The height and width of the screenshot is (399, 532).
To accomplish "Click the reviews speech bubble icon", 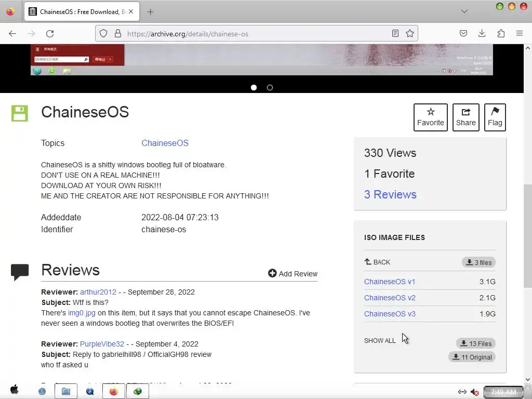I will click(20, 272).
